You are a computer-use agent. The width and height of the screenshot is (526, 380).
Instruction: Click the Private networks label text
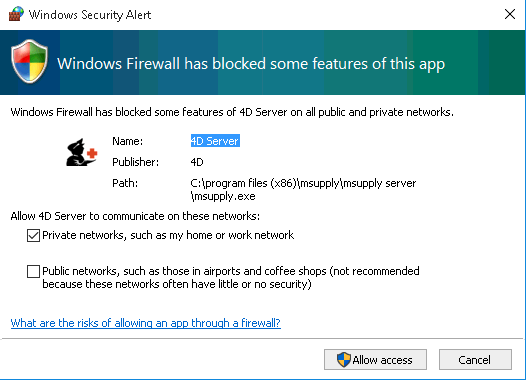point(168,235)
